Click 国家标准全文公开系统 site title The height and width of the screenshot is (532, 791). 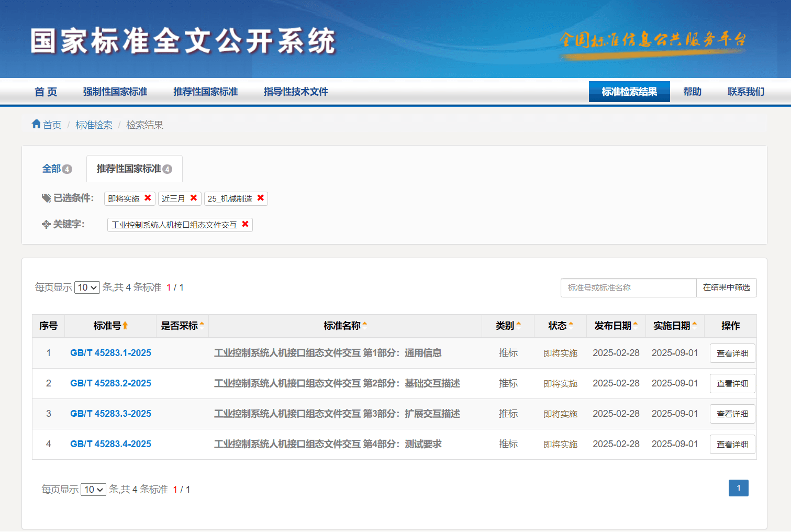click(x=183, y=41)
